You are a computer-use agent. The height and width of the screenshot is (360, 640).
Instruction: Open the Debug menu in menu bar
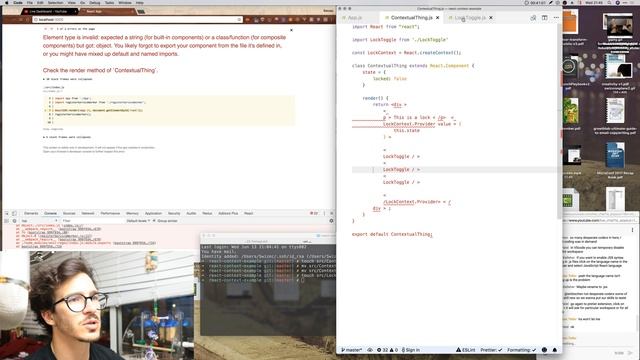(95, 3)
